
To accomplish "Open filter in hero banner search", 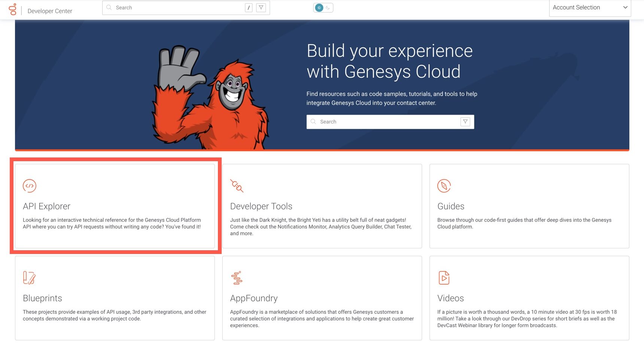I will coord(465,122).
